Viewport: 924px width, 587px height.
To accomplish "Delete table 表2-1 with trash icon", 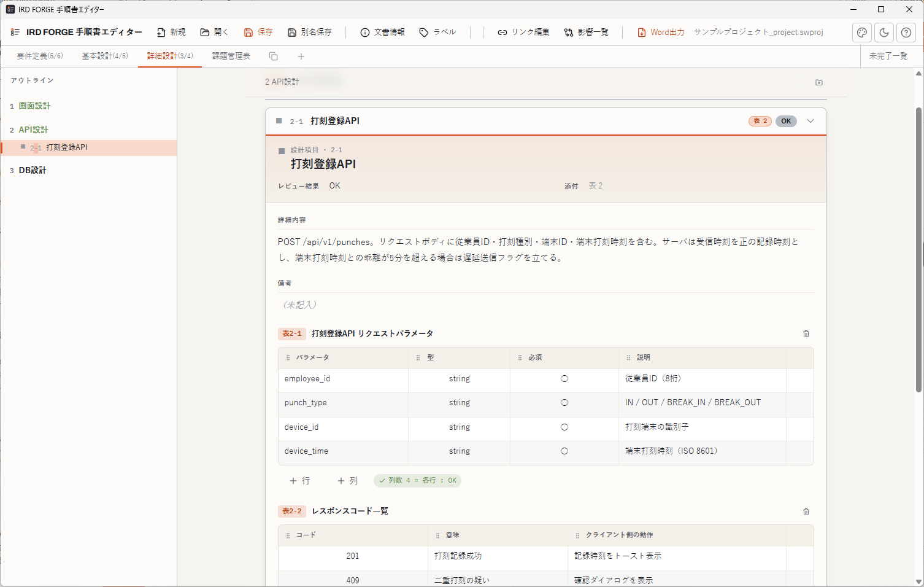I will coord(806,333).
